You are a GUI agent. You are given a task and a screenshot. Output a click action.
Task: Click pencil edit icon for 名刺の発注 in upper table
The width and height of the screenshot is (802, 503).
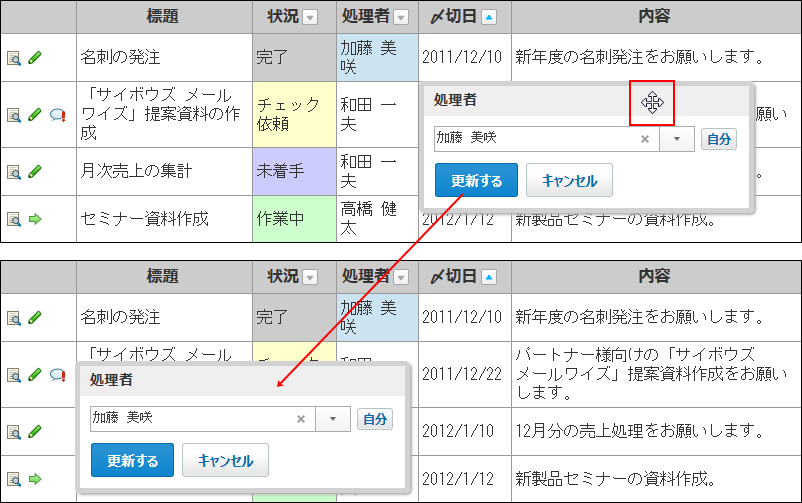pos(35,57)
